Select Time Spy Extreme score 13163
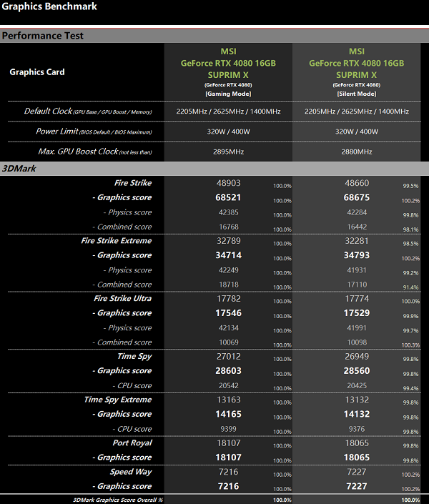The image size is (429, 504). coord(228,400)
